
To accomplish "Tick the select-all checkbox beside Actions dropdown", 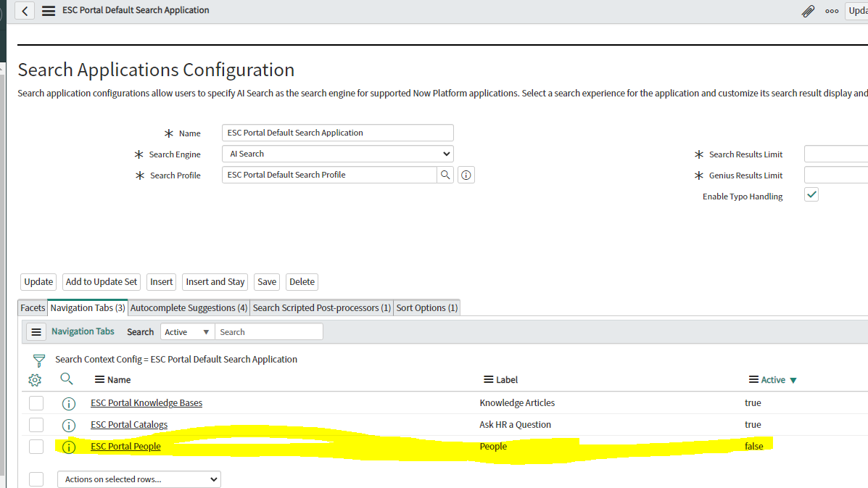I will tap(36, 479).
